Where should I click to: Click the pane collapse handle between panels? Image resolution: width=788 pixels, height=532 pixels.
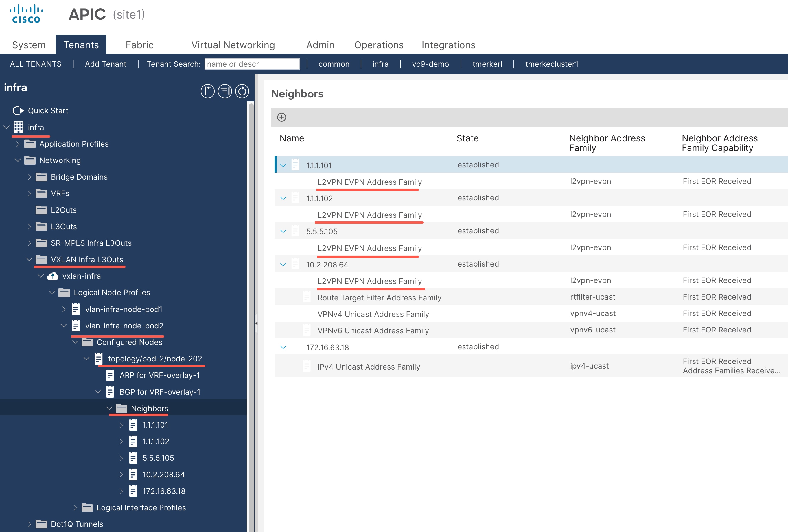tap(256, 323)
